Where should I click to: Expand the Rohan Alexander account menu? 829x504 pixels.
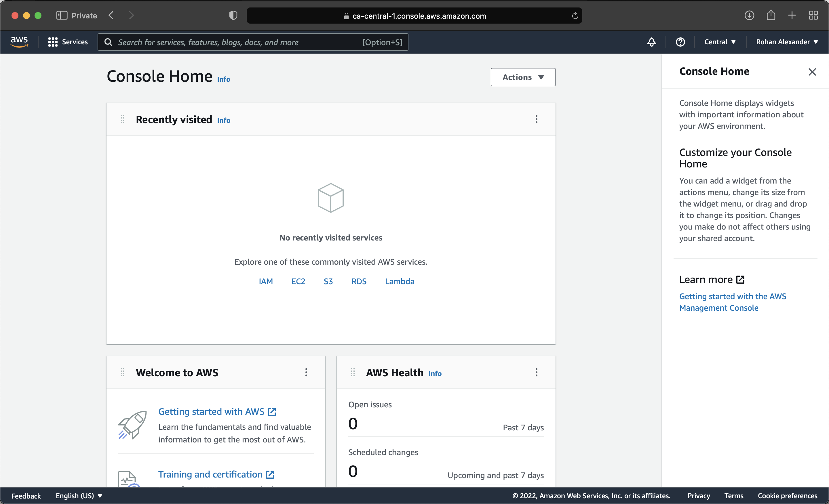pyautogui.click(x=787, y=42)
